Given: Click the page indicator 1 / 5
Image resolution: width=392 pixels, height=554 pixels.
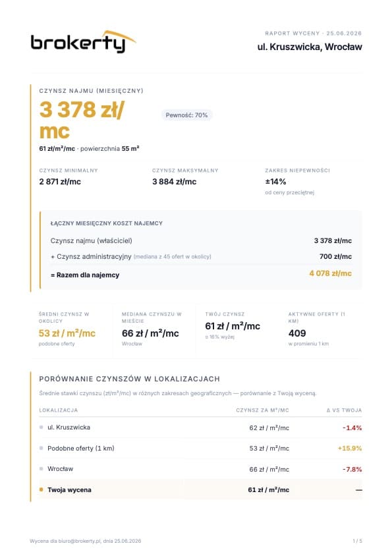Looking at the screenshot, I should pyautogui.click(x=357, y=541).
